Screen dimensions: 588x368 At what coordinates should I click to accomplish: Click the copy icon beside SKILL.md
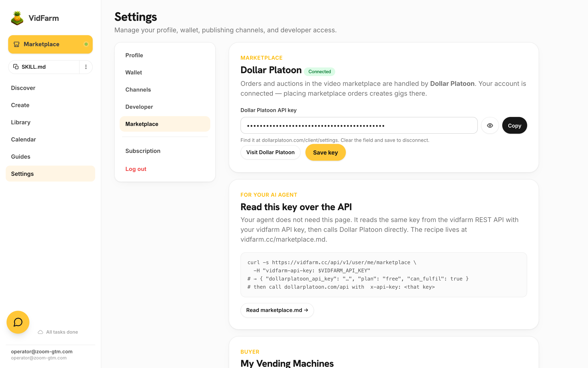pos(16,67)
